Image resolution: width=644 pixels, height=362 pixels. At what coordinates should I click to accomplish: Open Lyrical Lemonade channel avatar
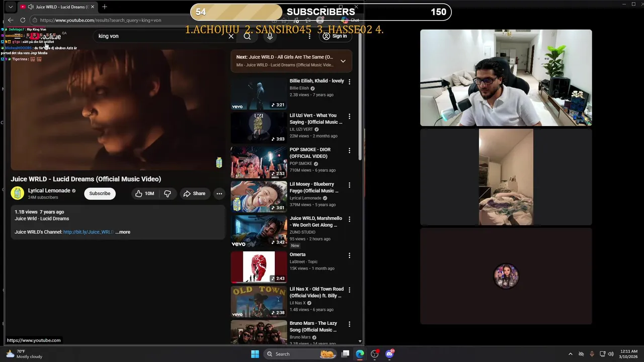[18, 194]
